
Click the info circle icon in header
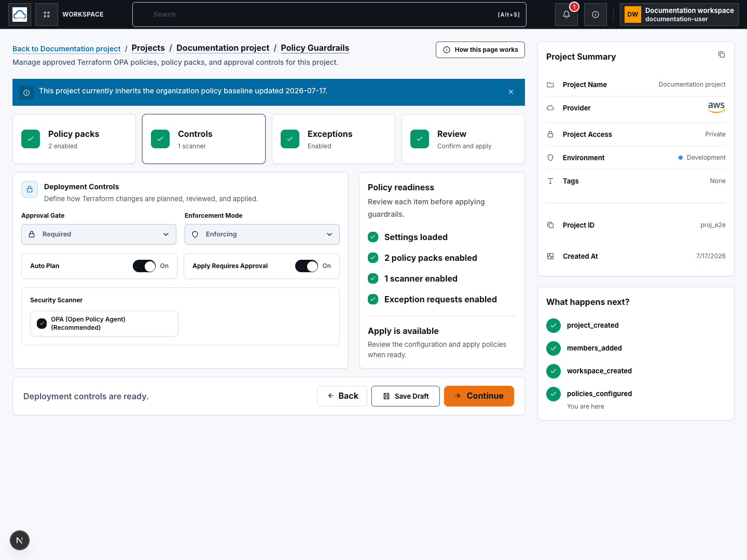point(596,15)
